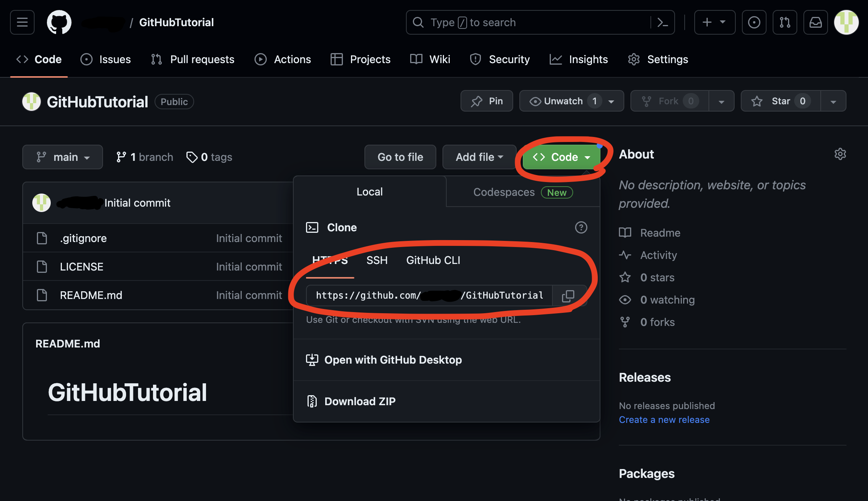
Task: Open the Insights tab
Action: point(579,59)
